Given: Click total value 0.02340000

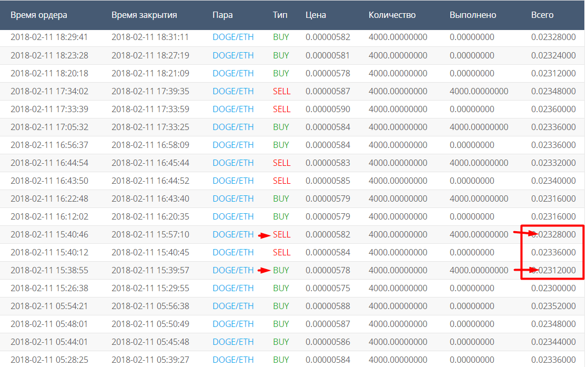Looking at the screenshot, I should [x=553, y=181].
